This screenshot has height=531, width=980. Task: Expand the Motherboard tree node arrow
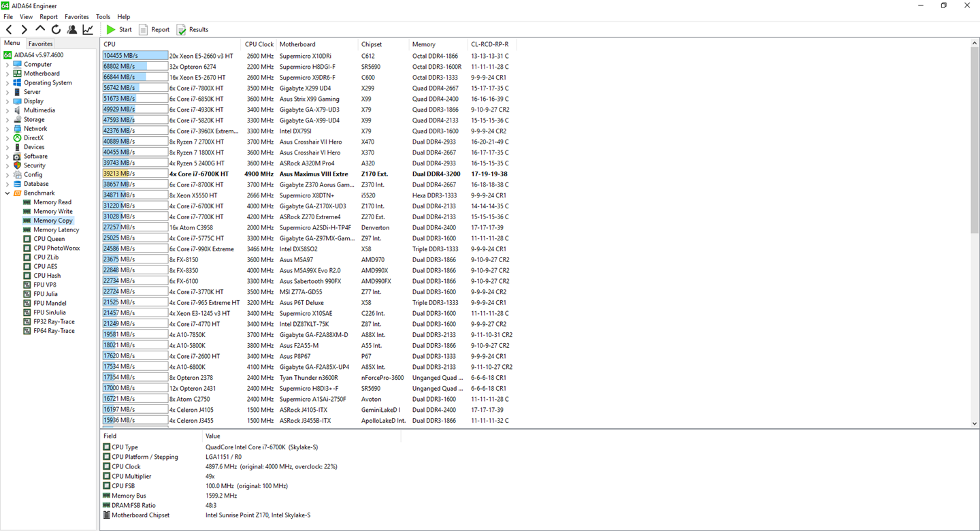[7, 74]
